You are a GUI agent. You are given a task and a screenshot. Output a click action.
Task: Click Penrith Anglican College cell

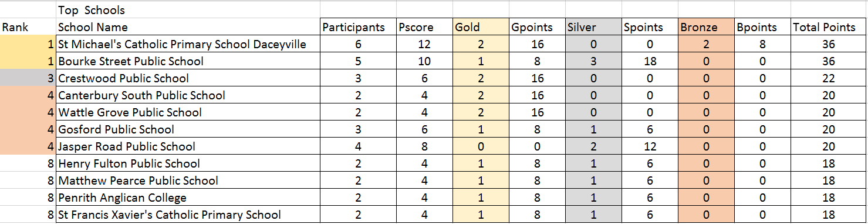[x=188, y=198]
